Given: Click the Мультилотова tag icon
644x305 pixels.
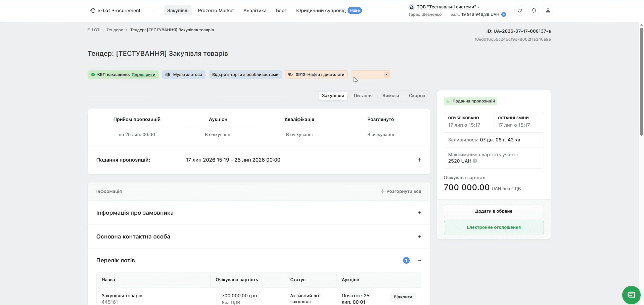Looking at the screenshot, I should 168,75.
